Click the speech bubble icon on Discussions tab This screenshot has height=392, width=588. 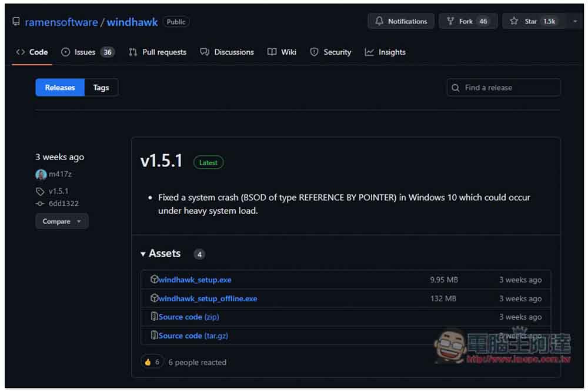click(x=205, y=52)
